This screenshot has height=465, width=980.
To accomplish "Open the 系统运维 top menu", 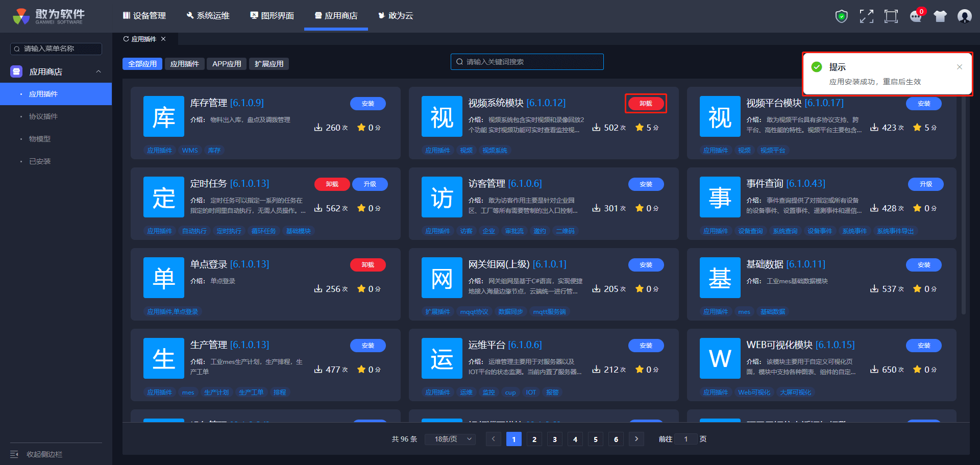I will coord(208,16).
